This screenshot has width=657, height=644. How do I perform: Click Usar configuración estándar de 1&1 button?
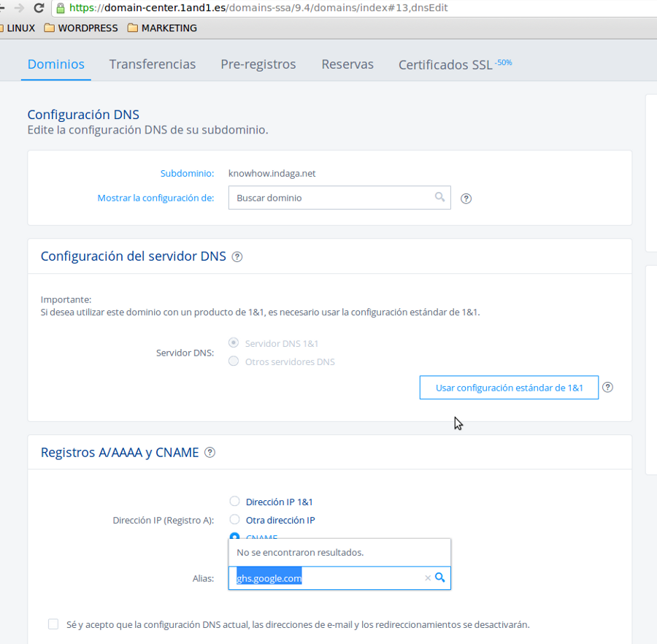click(x=509, y=388)
